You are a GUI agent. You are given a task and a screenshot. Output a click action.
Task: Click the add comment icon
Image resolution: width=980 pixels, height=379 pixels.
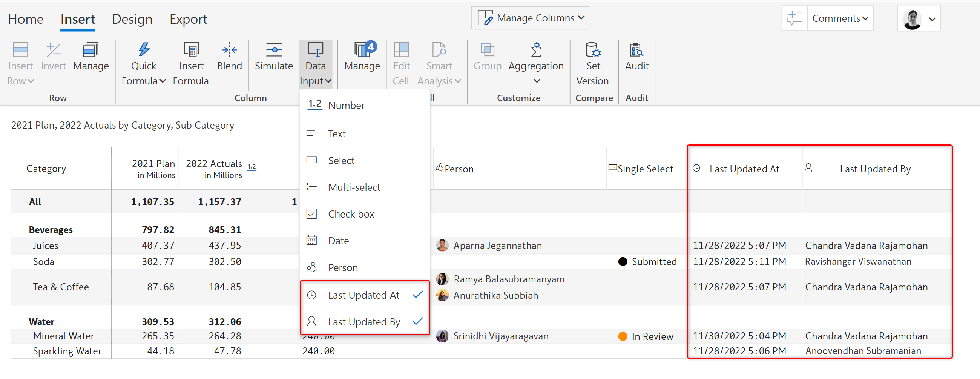click(794, 18)
